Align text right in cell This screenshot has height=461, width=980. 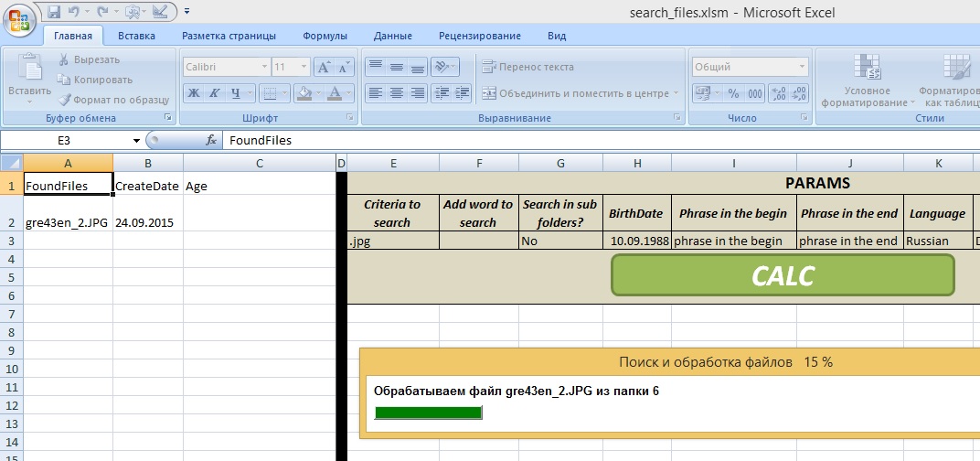[418, 92]
